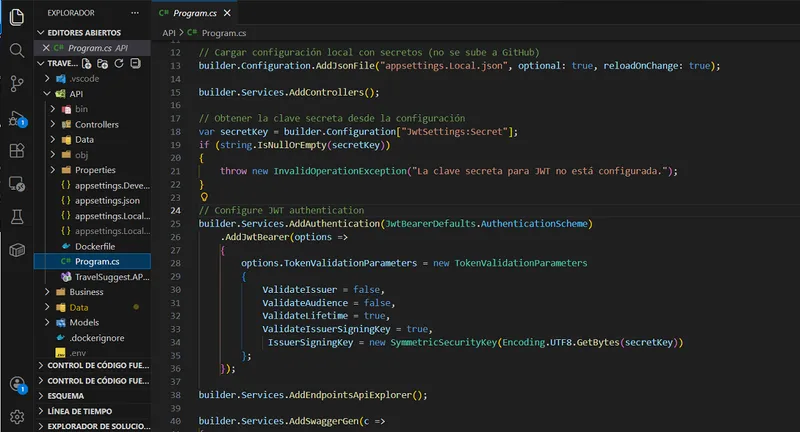This screenshot has height=432, width=800.
Task: Click the lightbulb code action icon
Action: pyautogui.click(x=204, y=197)
